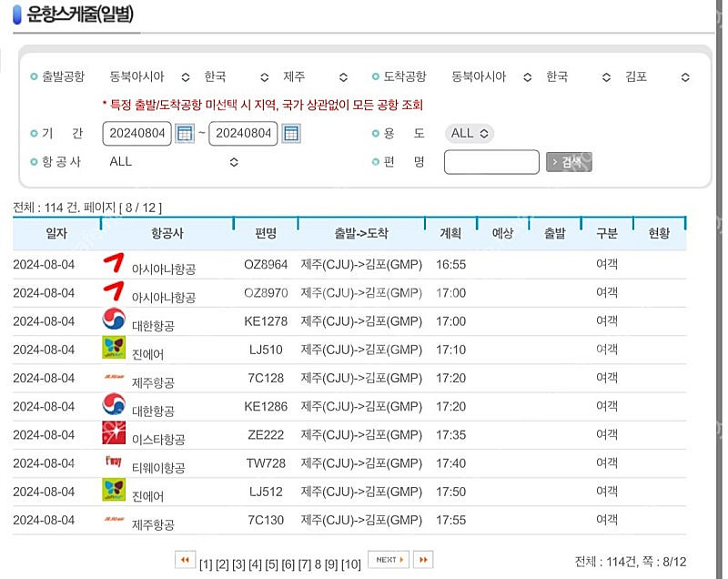The width and height of the screenshot is (728, 579).
Task: Click the end date input field
Action: click(x=243, y=133)
